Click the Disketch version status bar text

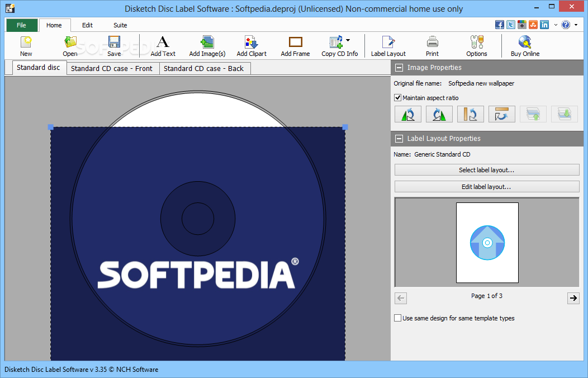point(82,370)
